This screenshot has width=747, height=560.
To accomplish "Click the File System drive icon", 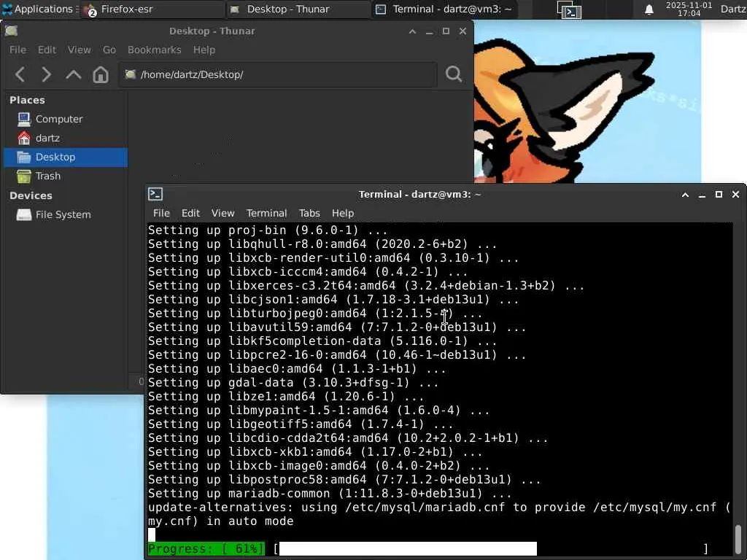I will [24, 215].
